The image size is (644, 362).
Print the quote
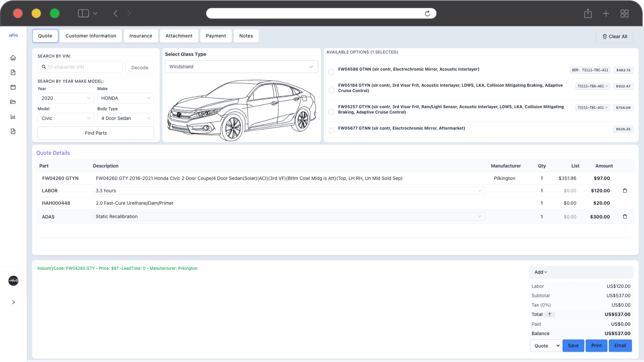click(x=596, y=346)
